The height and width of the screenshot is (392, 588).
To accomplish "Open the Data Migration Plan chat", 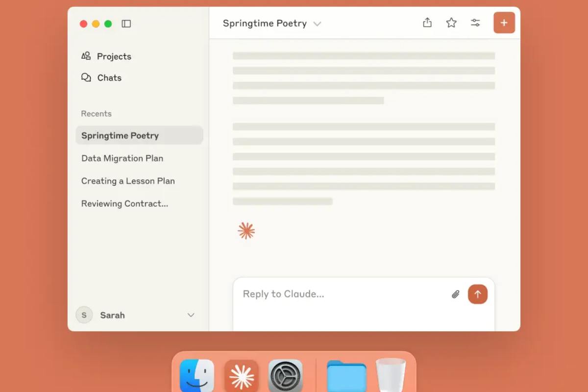I will click(122, 158).
